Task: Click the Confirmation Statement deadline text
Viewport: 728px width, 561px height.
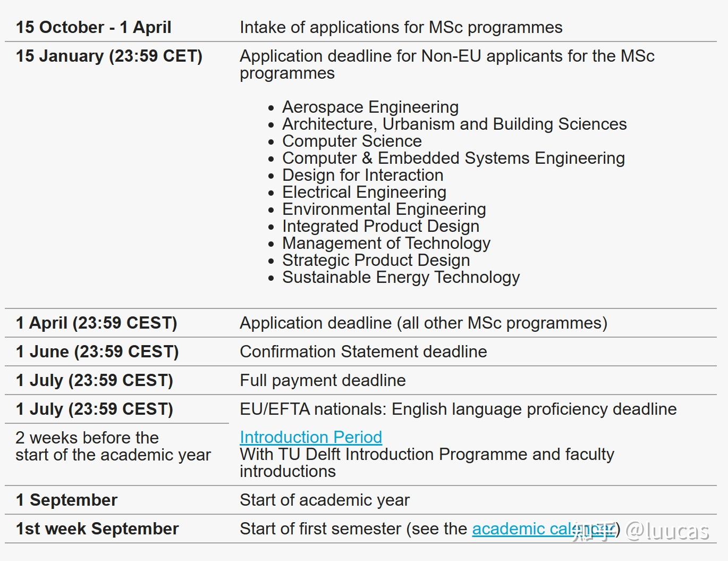Action: (x=363, y=351)
